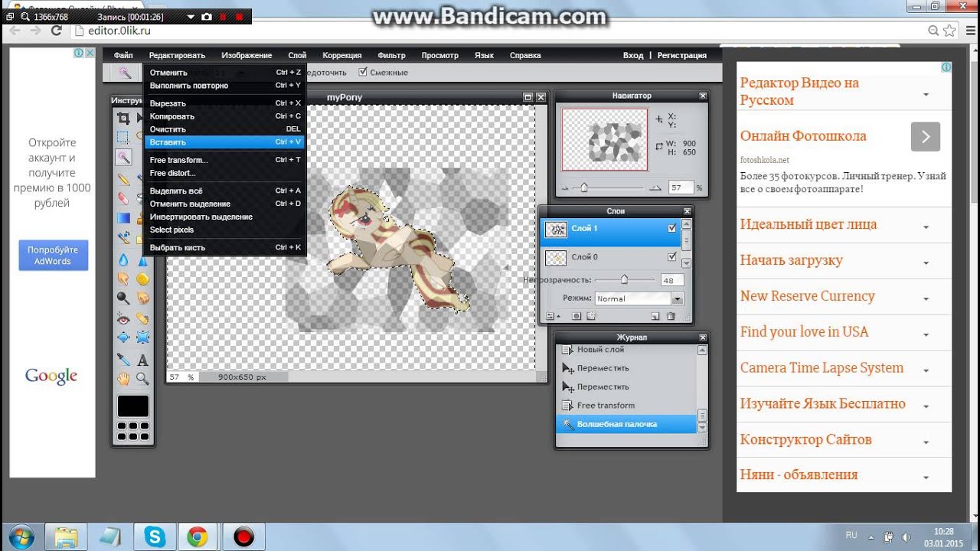The height and width of the screenshot is (551, 980).
Task: Expand the Редактор Видео на Русском ad
Action: [926, 94]
